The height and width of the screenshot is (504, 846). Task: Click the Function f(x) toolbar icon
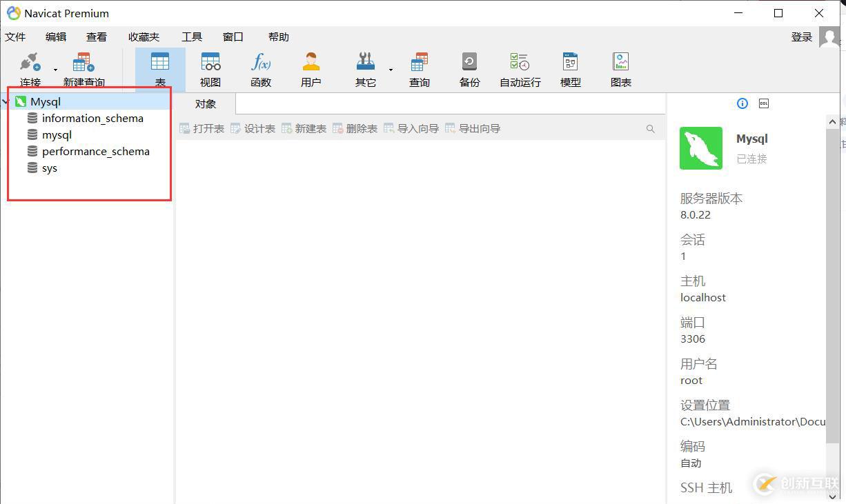tap(261, 62)
